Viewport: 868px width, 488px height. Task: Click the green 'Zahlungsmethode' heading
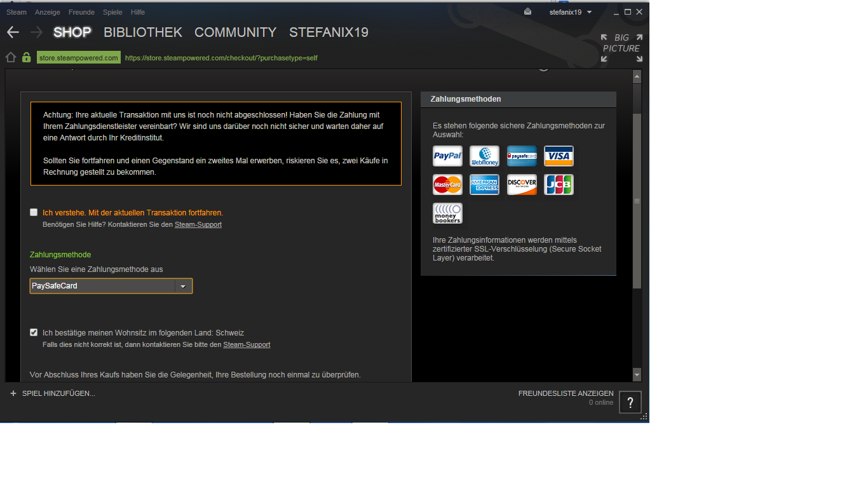click(x=60, y=255)
